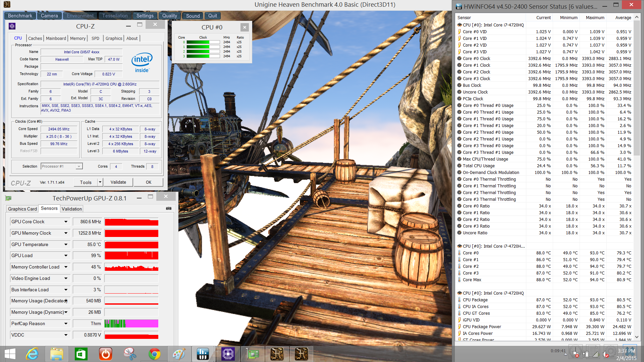Switch to the GPU-Z Graphics Card tab
Viewport: 644px width, 362px height.
point(22,209)
